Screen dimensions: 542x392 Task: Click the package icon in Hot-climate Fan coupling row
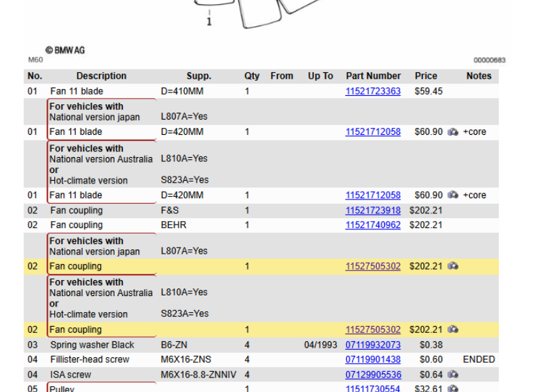453,329
